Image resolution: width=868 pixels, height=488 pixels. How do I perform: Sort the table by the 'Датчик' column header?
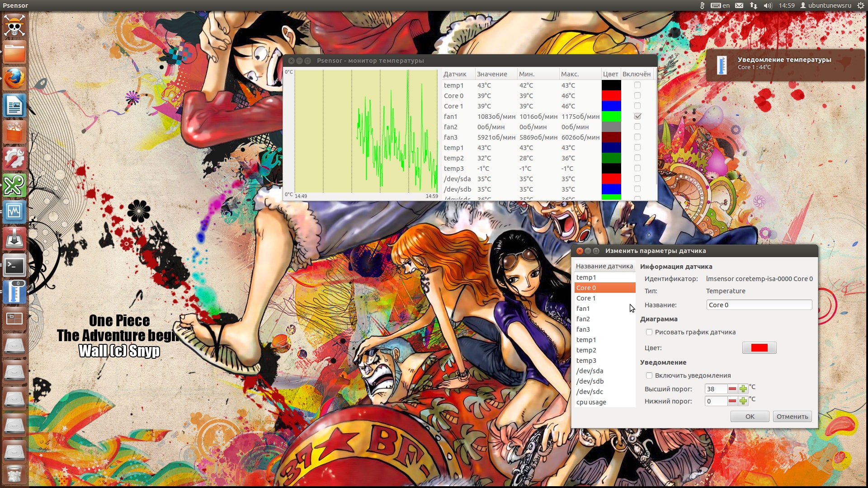(458, 74)
